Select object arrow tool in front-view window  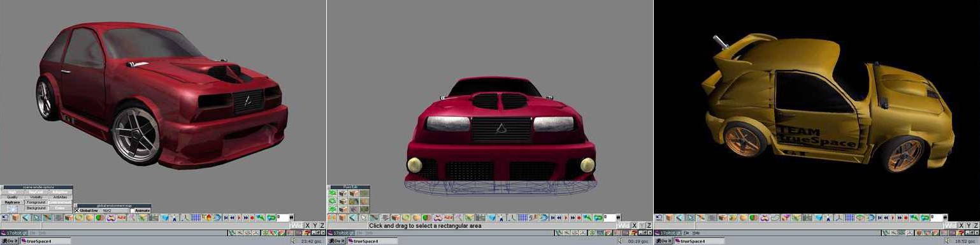coord(363,218)
